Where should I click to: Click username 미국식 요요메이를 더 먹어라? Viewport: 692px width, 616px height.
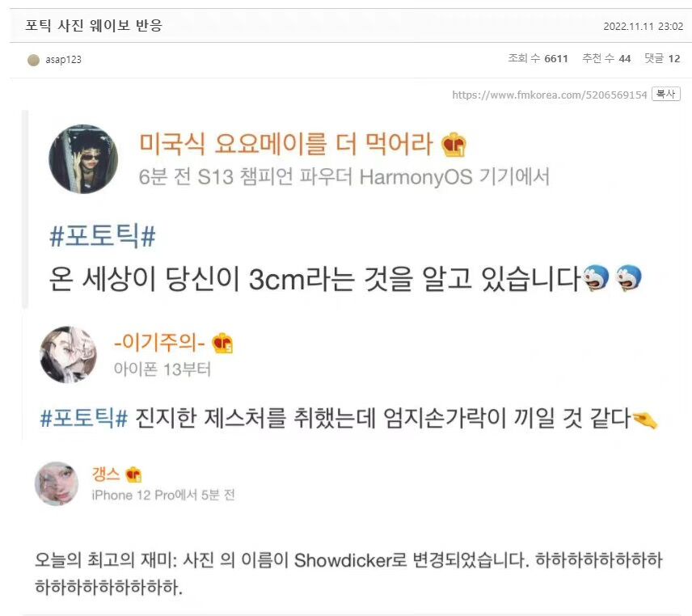(286, 144)
